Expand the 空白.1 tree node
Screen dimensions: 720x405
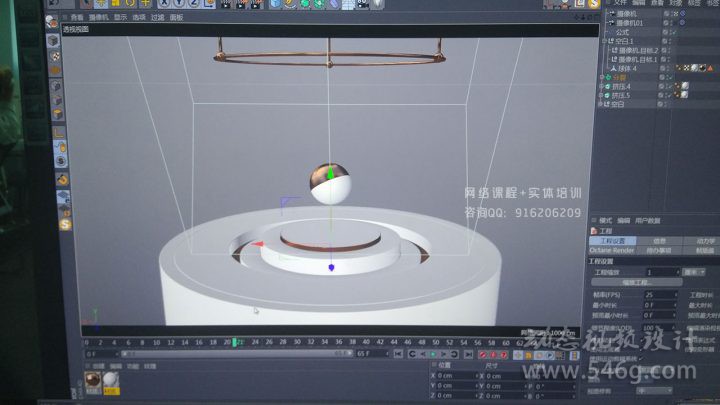click(x=604, y=41)
